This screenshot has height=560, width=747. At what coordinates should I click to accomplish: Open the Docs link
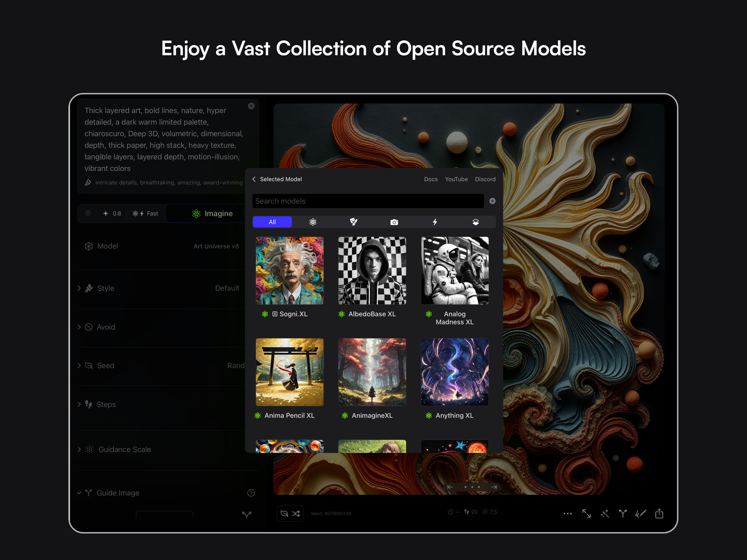pyautogui.click(x=431, y=179)
